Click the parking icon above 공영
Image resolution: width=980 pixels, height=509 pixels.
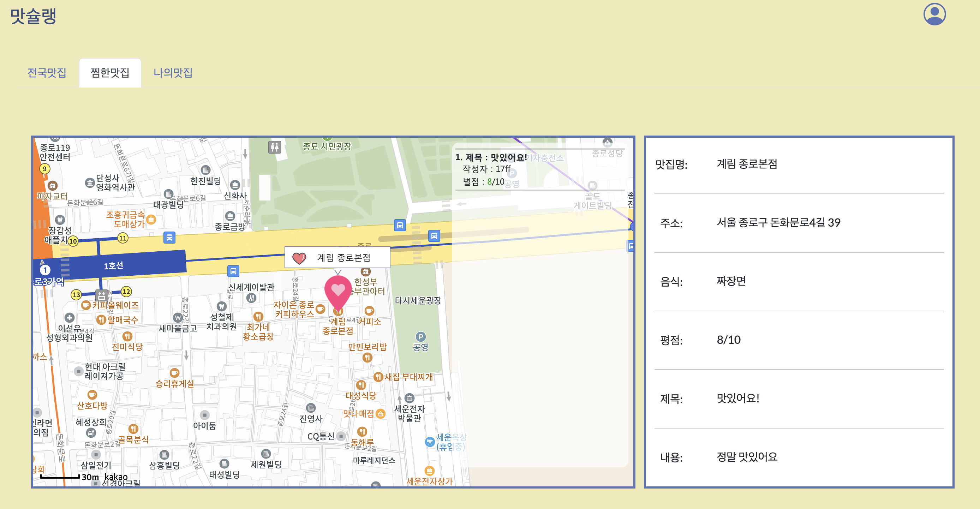(x=420, y=337)
